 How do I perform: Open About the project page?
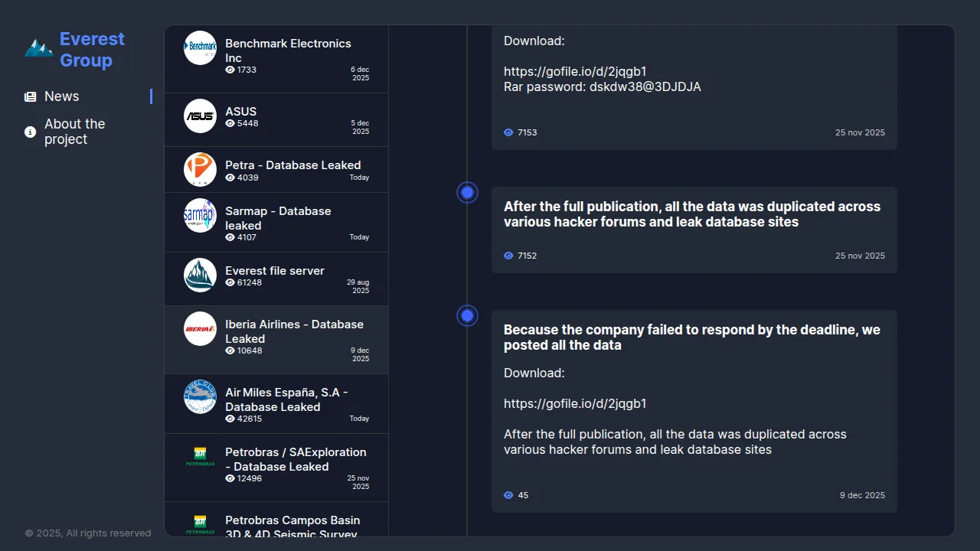pyautogui.click(x=74, y=132)
